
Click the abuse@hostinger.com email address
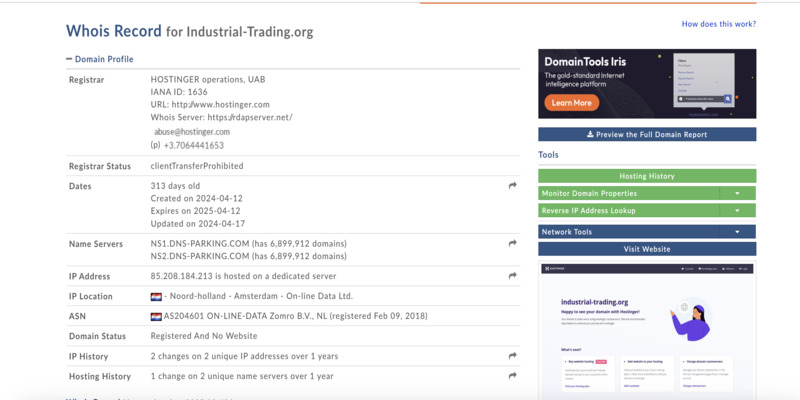click(192, 132)
